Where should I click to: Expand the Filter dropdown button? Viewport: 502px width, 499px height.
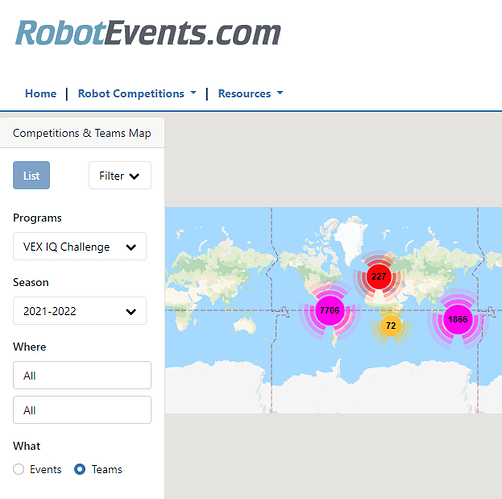(120, 175)
